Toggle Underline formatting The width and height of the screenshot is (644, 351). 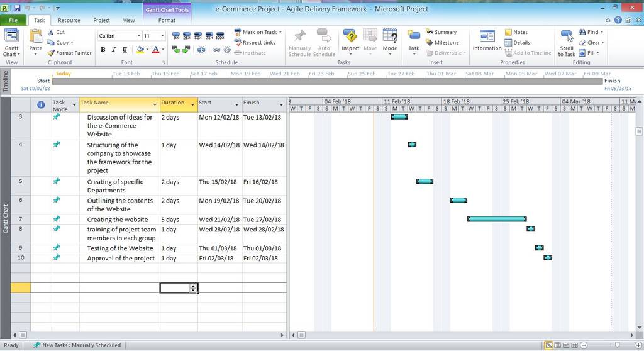click(x=125, y=50)
